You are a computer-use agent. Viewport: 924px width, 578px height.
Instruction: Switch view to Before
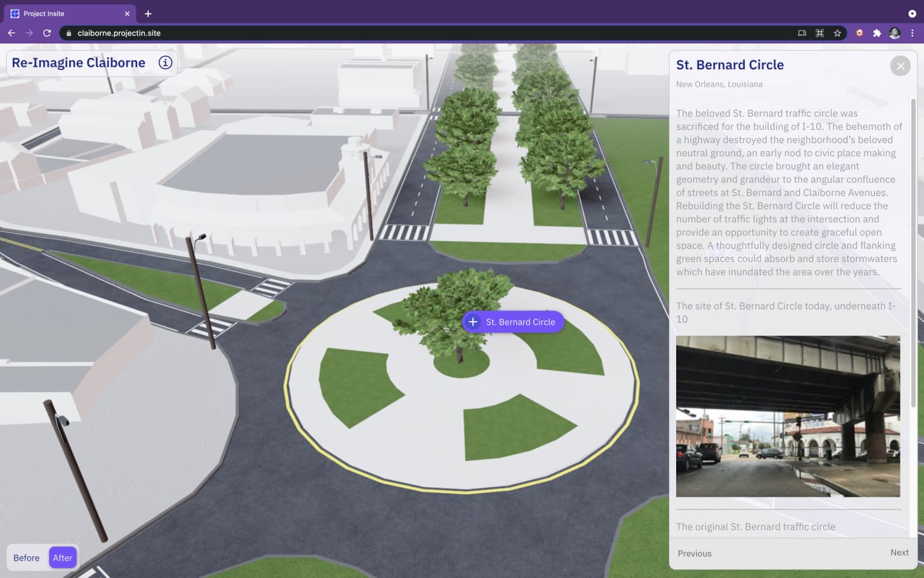26,558
